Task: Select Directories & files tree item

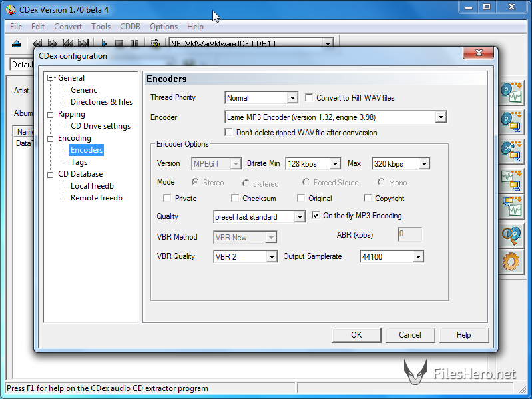Action: point(101,102)
